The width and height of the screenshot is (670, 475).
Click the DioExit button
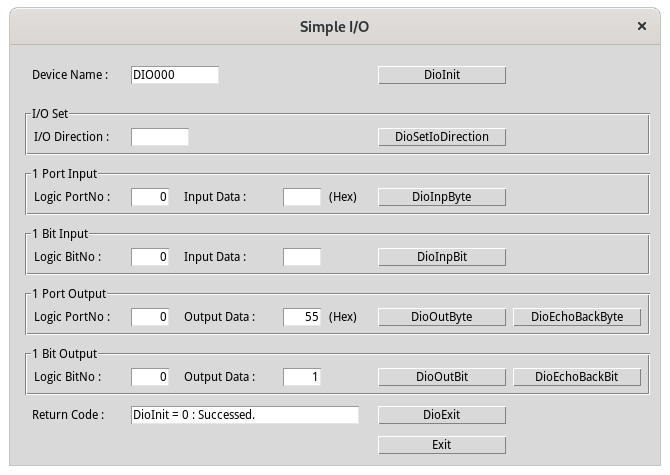(441, 414)
